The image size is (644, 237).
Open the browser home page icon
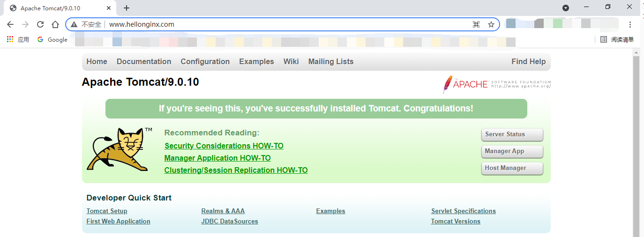tap(55, 24)
